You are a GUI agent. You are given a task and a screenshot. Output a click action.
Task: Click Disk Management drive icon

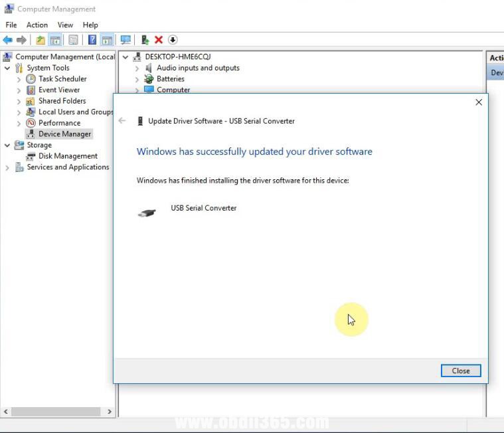pyautogui.click(x=31, y=157)
